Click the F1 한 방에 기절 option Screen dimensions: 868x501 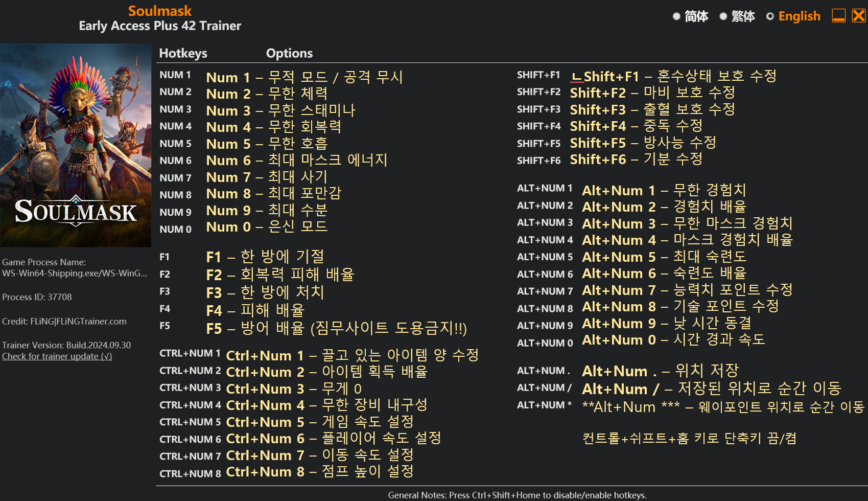pos(265,257)
